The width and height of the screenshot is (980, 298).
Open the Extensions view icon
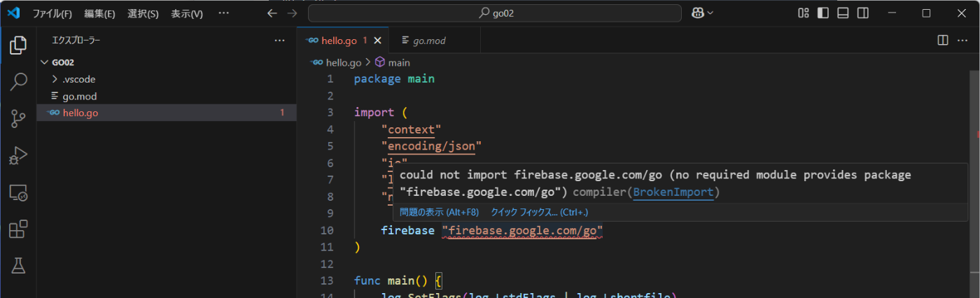click(x=18, y=229)
